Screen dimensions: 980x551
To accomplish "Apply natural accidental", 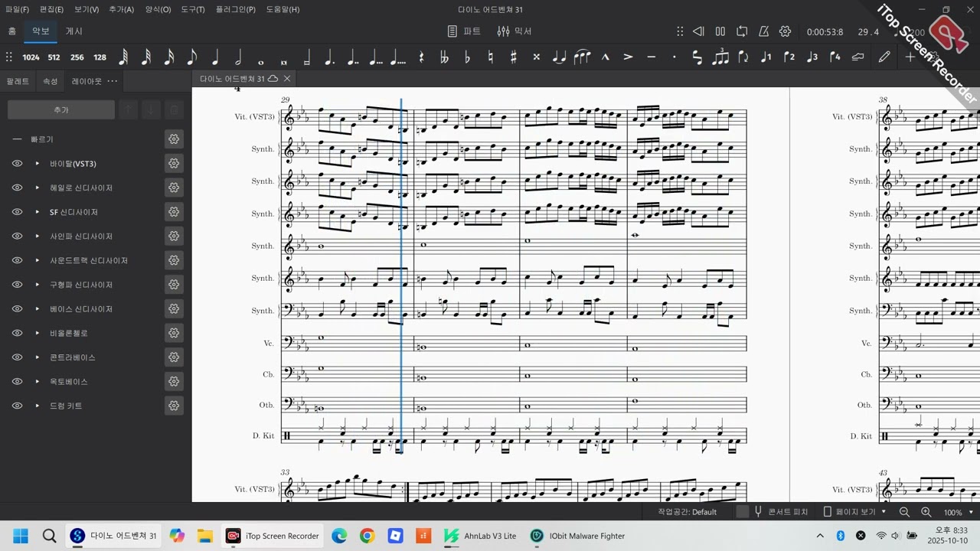I will (x=490, y=57).
